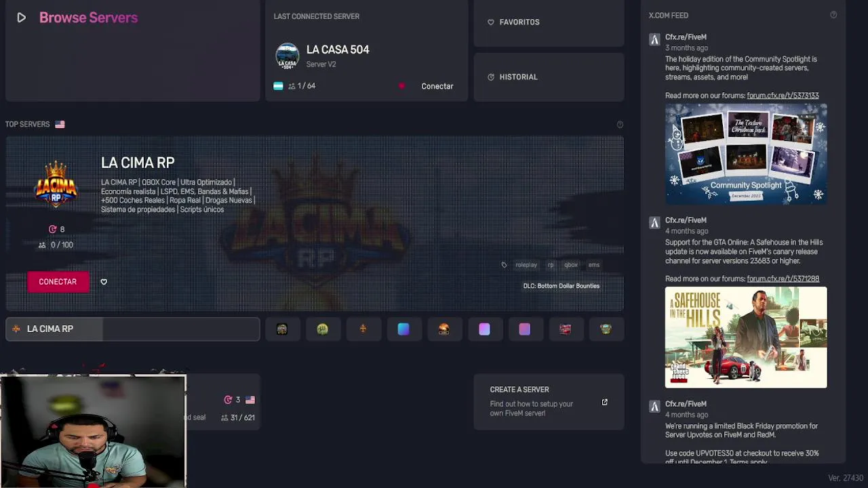Select the rp tag

coord(551,265)
